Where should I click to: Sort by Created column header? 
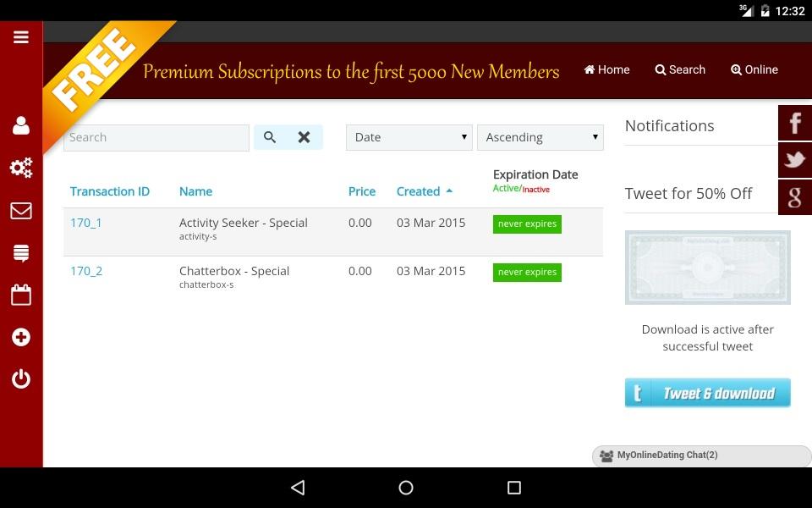click(425, 191)
